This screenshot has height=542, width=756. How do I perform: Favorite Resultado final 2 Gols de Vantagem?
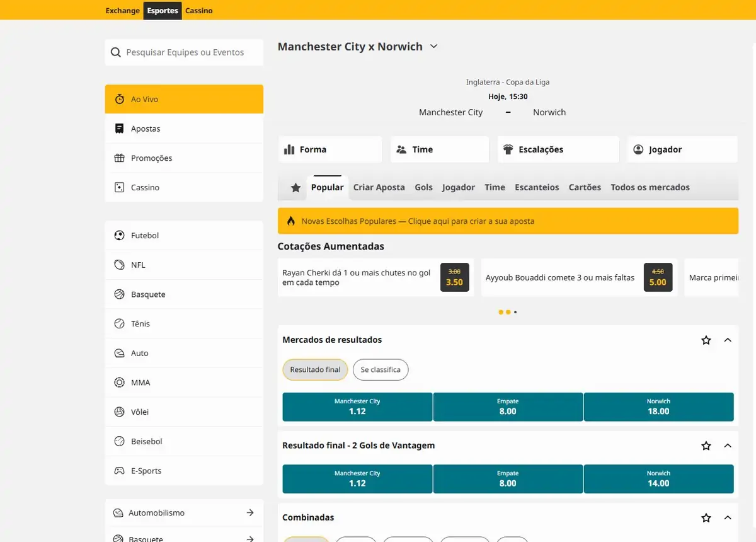pyautogui.click(x=706, y=446)
